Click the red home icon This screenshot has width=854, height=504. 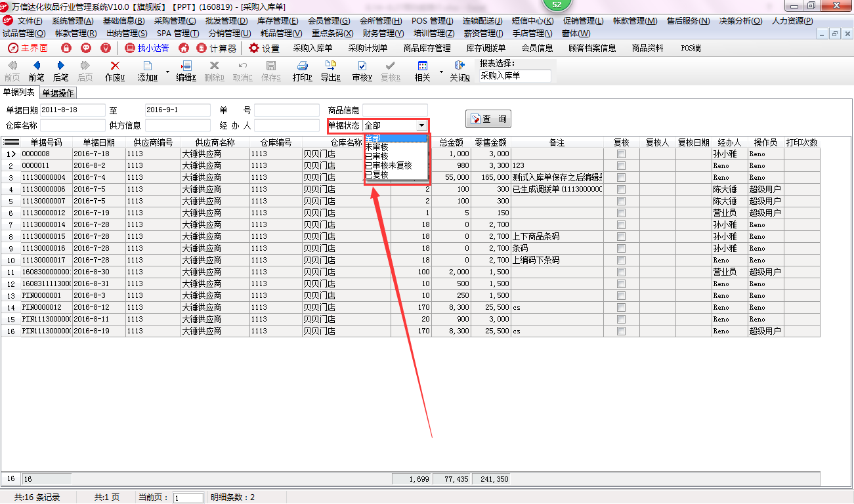(184, 48)
